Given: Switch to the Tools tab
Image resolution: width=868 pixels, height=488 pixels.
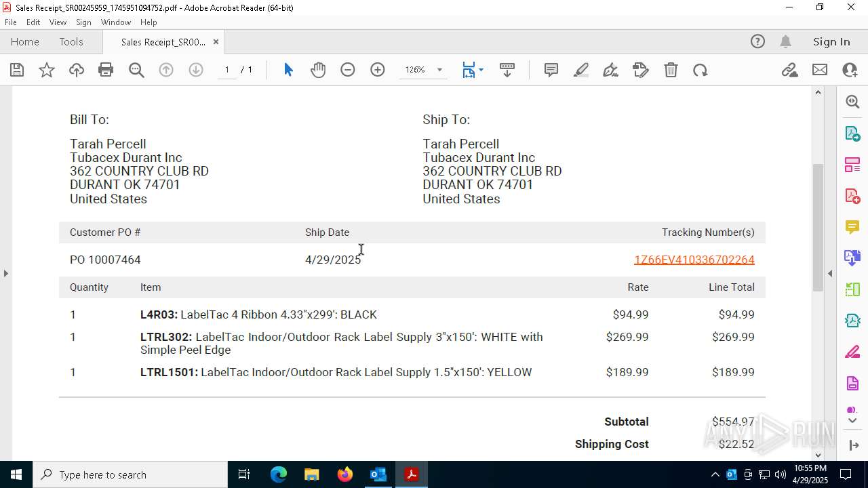Looking at the screenshot, I should coord(71,42).
